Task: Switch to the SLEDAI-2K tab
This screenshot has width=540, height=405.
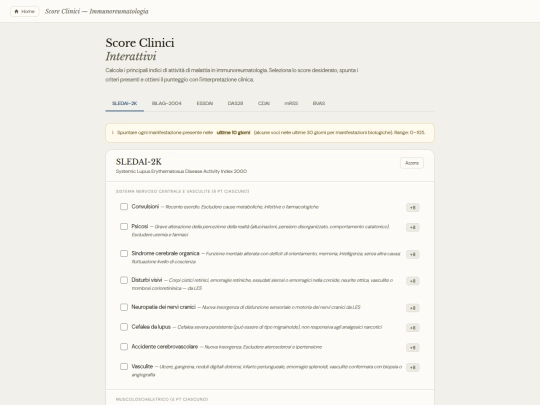Action: click(x=125, y=103)
